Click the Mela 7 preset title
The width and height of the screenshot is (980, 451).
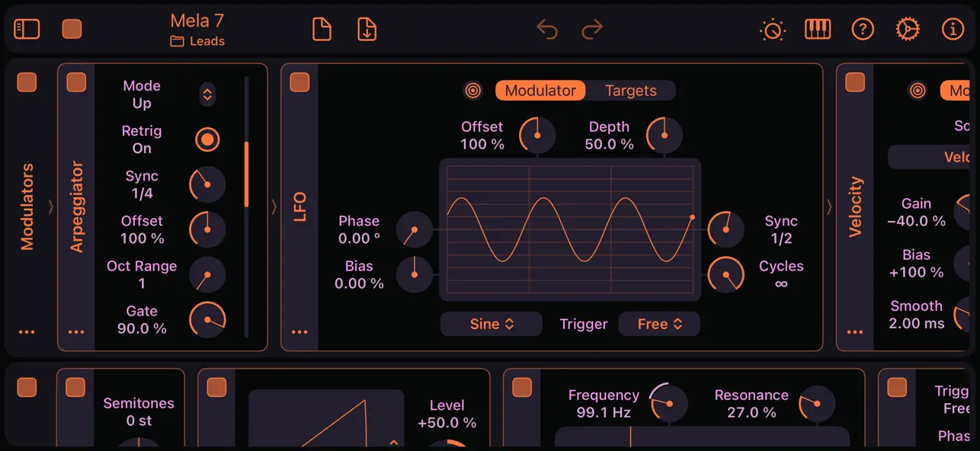click(x=197, y=21)
